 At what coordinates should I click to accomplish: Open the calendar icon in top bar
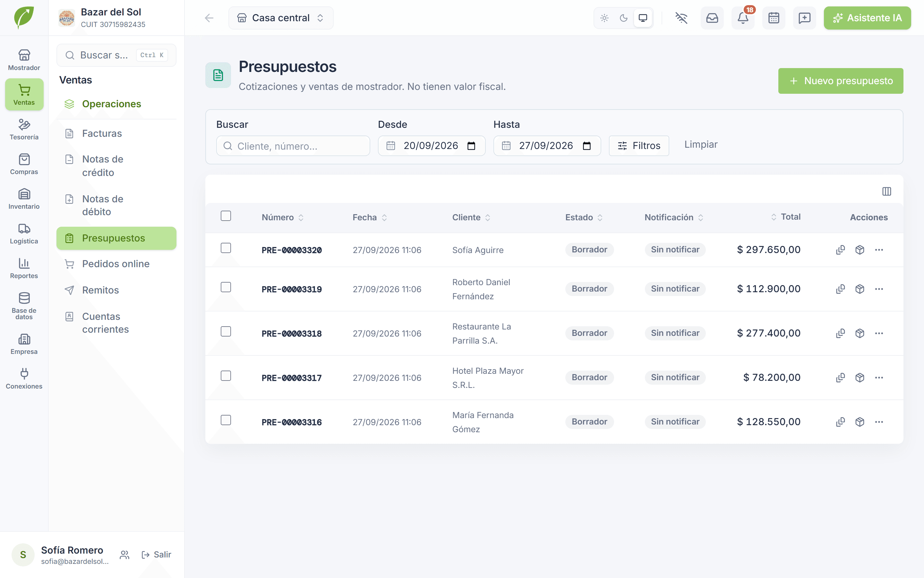click(774, 18)
